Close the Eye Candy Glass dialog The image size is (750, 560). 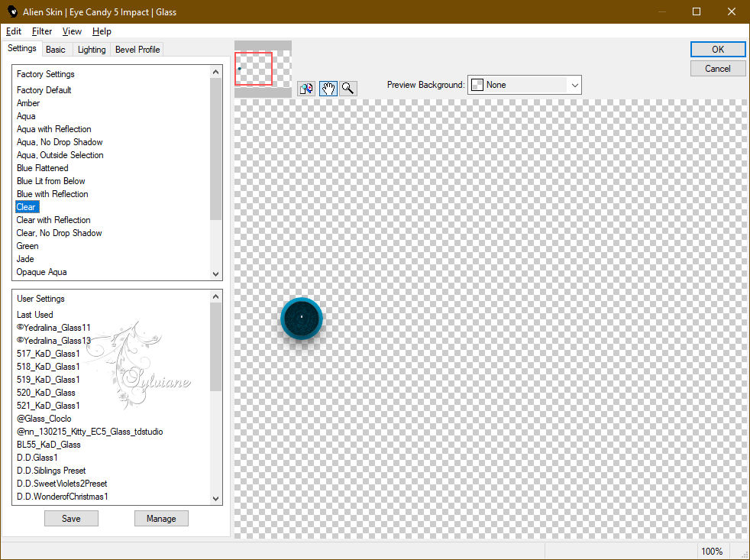732,11
